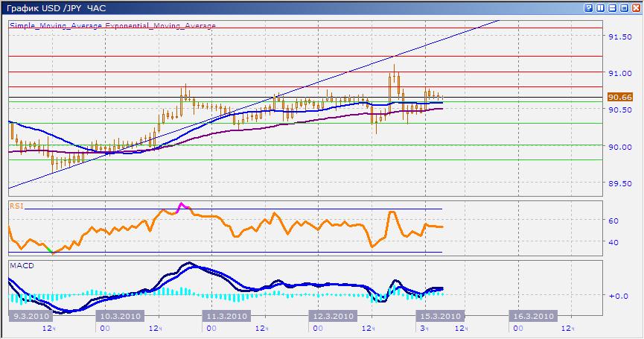Screen dimensions: 644x339
Task: Click the 12.3.2010 date marker
Action: point(331,316)
